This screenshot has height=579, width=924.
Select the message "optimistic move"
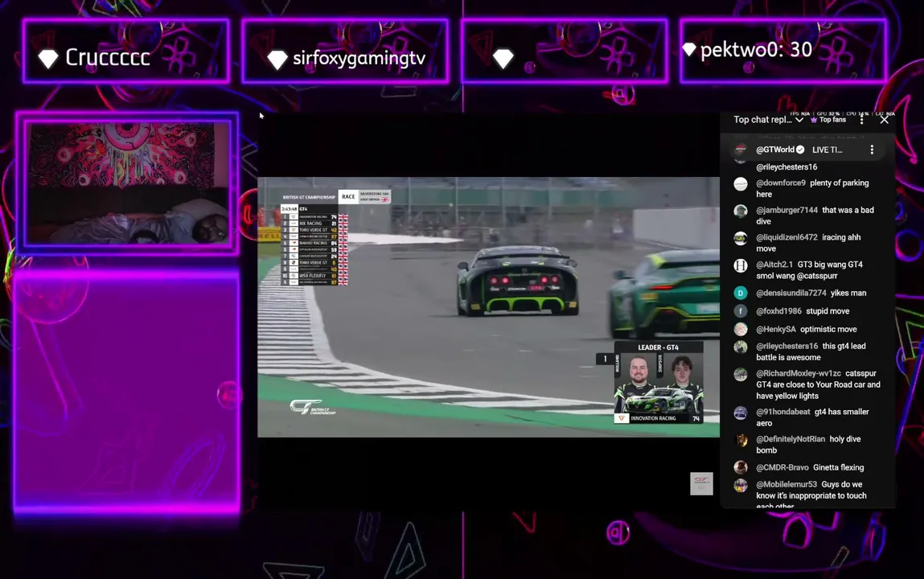click(828, 329)
